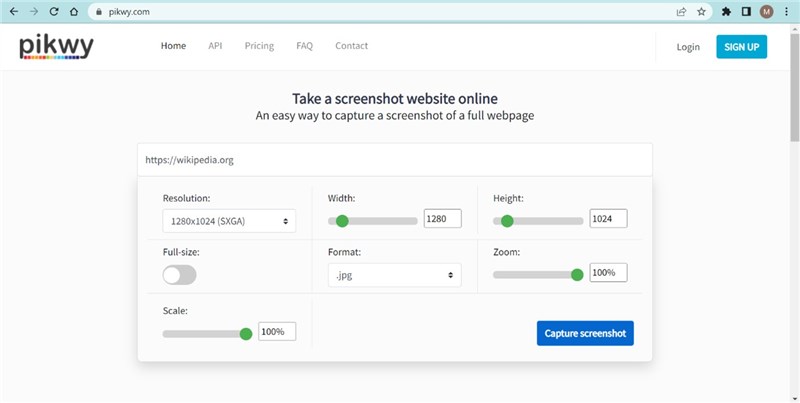The image size is (800, 403).
Task: Open the API page
Action: click(215, 46)
